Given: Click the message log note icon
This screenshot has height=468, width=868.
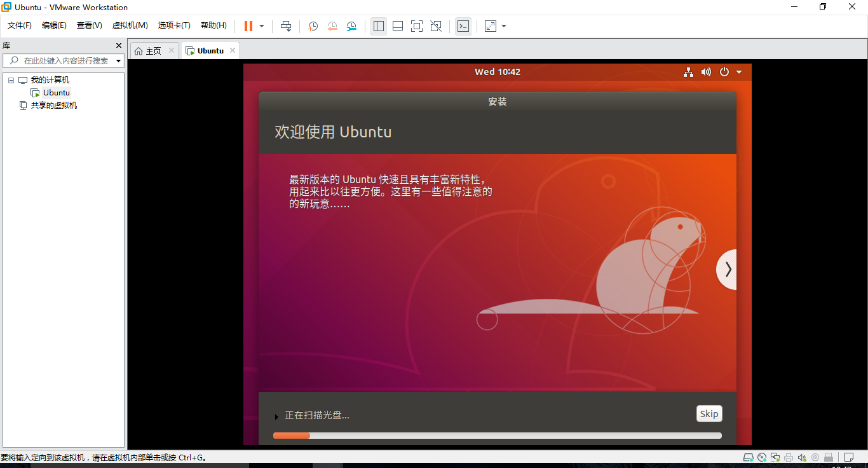Looking at the screenshot, I should [849, 457].
